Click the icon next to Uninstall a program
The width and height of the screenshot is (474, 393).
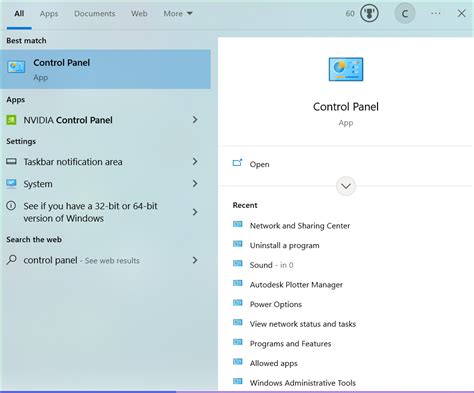(x=238, y=244)
